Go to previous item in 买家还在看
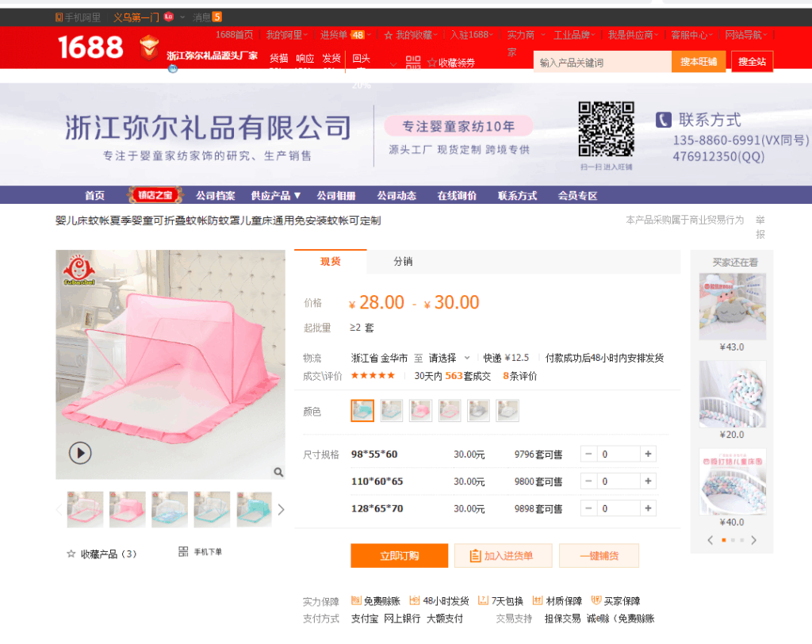812x644 pixels. (710, 540)
